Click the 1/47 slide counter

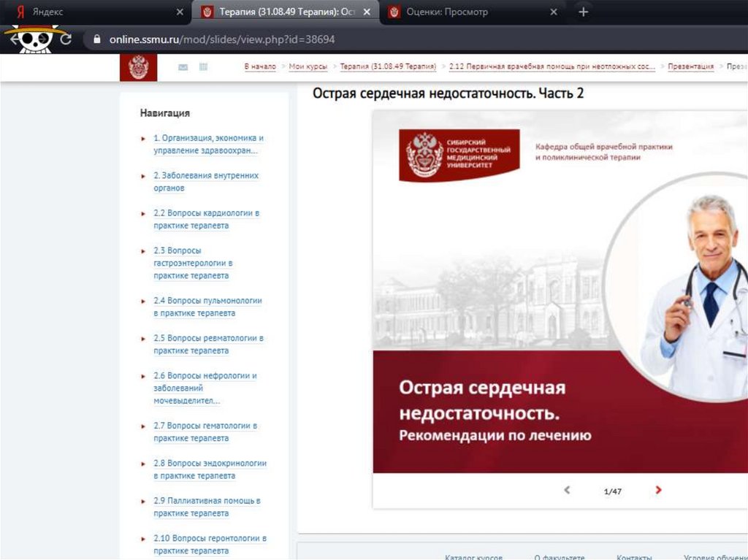[x=613, y=491]
